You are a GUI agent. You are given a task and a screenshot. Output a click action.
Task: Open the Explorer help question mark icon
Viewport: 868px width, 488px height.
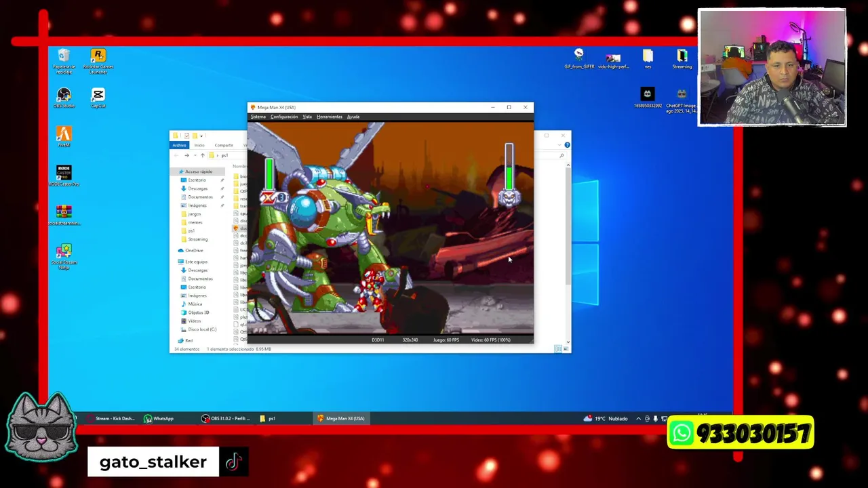click(567, 144)
